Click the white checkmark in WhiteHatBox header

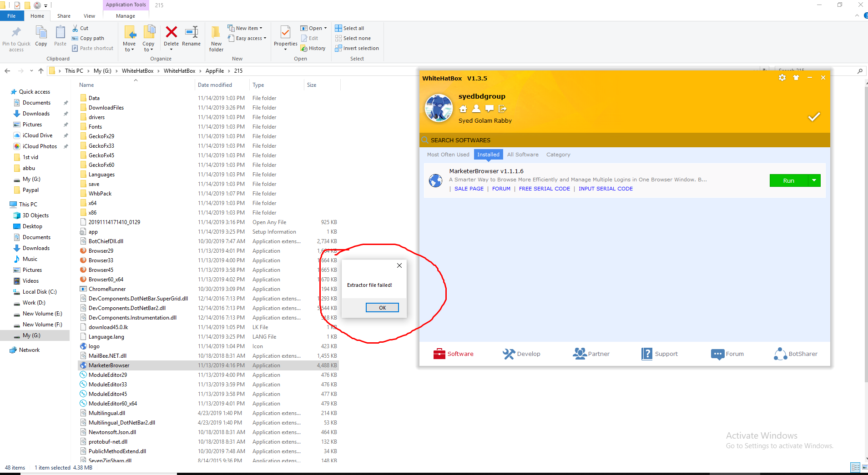pos(814,117)
